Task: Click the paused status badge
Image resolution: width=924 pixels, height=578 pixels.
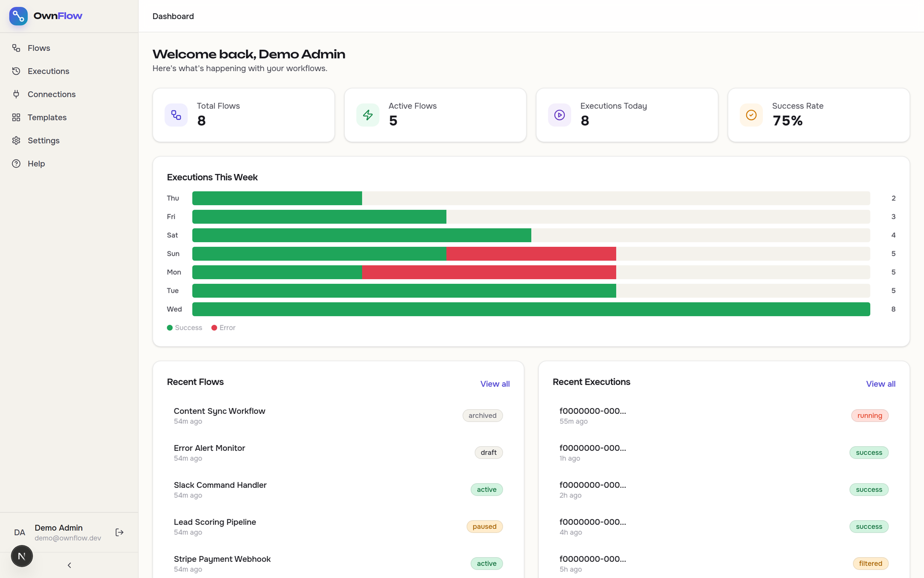Action: (485, 527)
